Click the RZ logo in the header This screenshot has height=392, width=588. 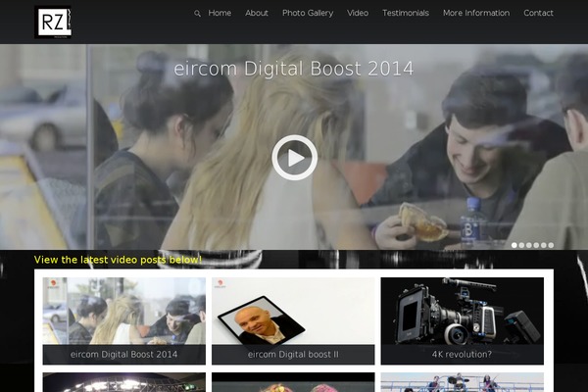pos(53,23)
